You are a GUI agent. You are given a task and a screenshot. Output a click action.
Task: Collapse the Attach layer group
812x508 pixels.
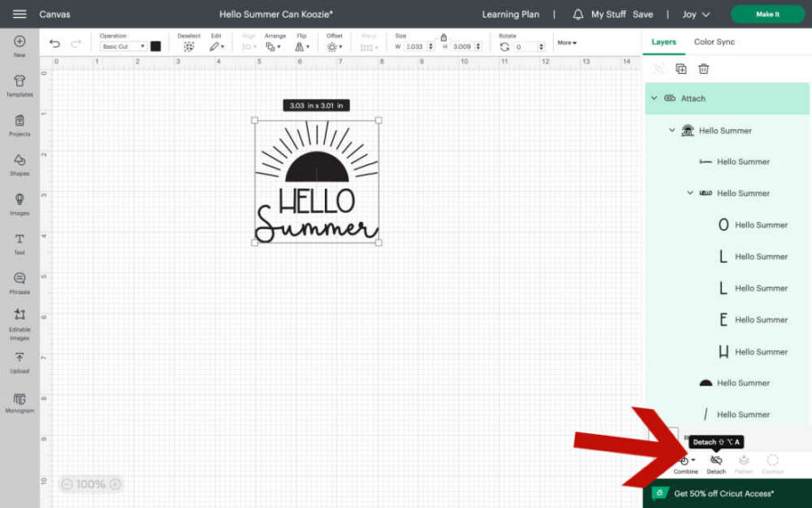click(x=653, y=98)
